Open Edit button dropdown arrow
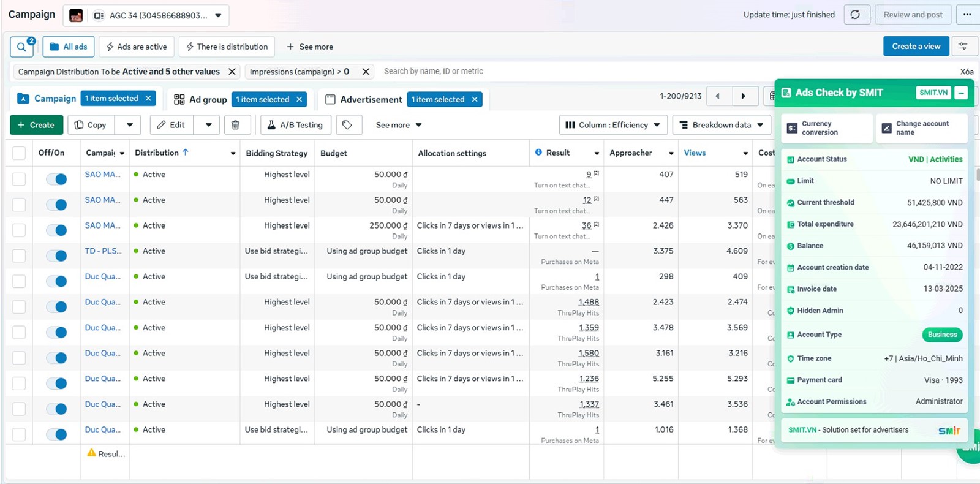Viewport: 980px width, 484px height. click(208, 125)
